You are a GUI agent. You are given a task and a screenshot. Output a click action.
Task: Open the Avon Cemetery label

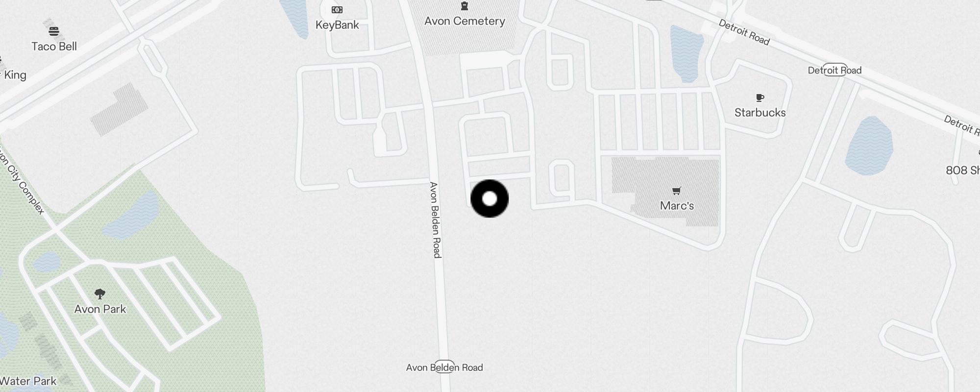(x=465, y=21)
